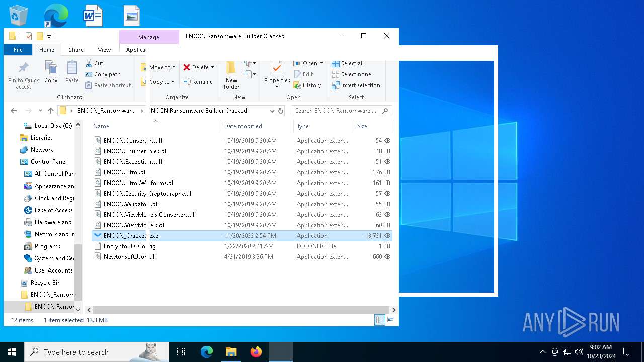Click ENCCN_Ransomwar... breadcrumb in address bar

coord(106,111)
